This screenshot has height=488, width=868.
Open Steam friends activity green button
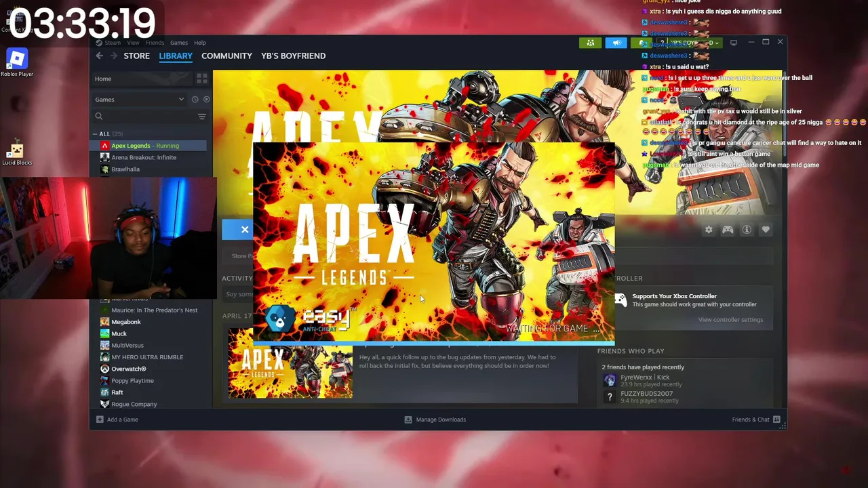tap(591, 43)
